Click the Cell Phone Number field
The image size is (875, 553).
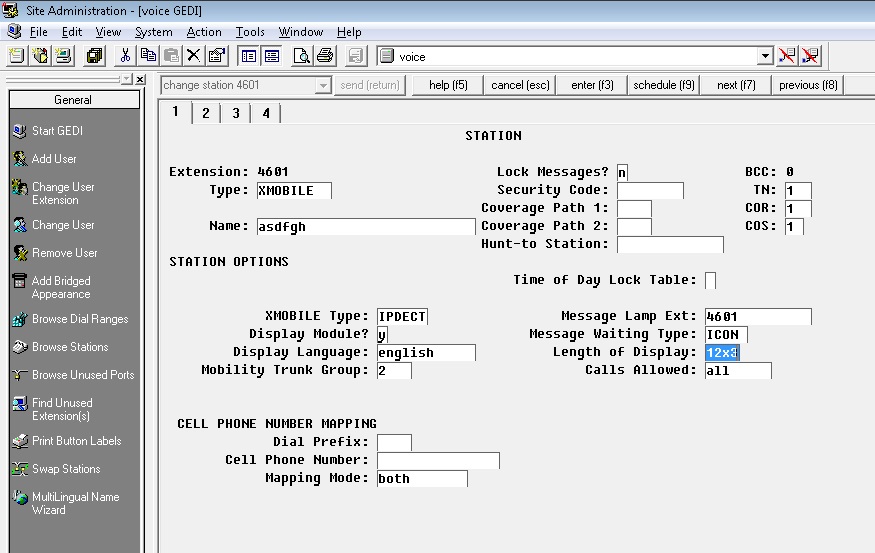[x=438, y=460]
